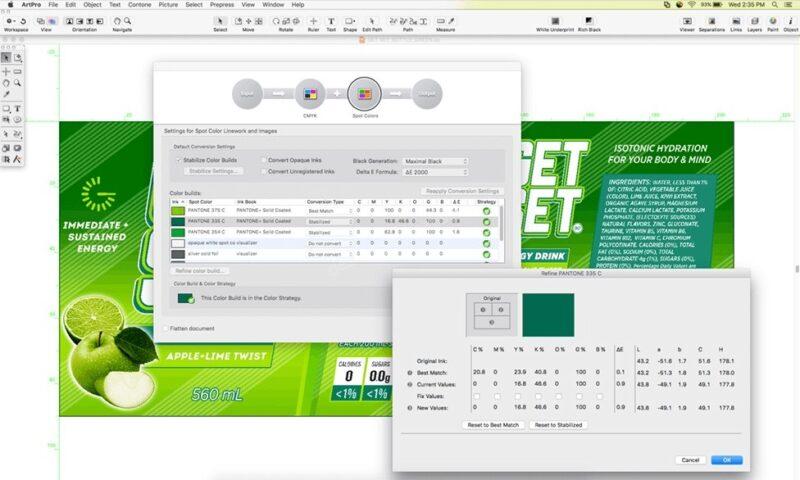Viewport: 800px width, 480px height.
Task: Toggle Stabilize Color Builds checkbox
Action: 179,160
